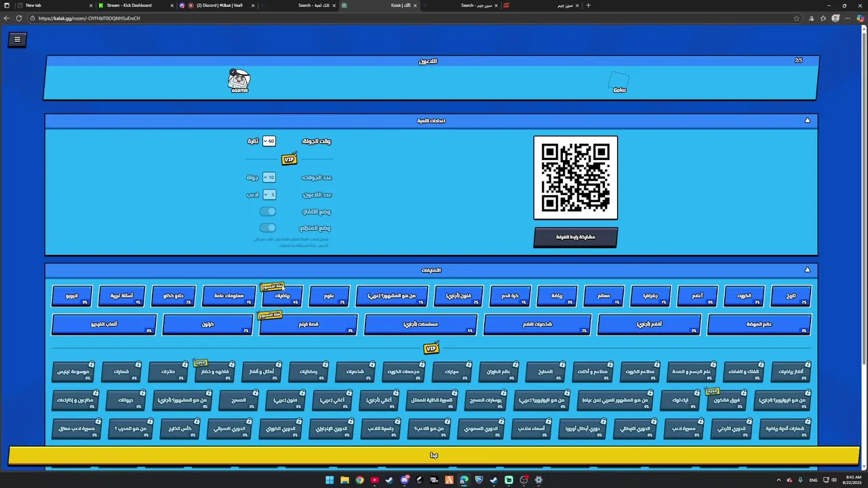This screenshot has width=868, height=488.
Task: Select the معلومات عامة category
Action: point(229,296)
